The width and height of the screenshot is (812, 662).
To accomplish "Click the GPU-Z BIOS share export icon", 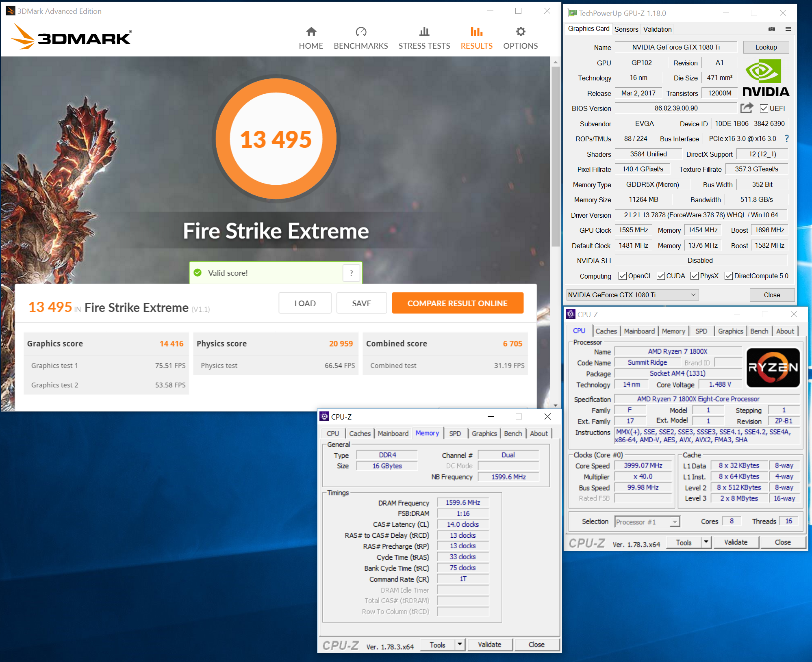I will (747, 108).
